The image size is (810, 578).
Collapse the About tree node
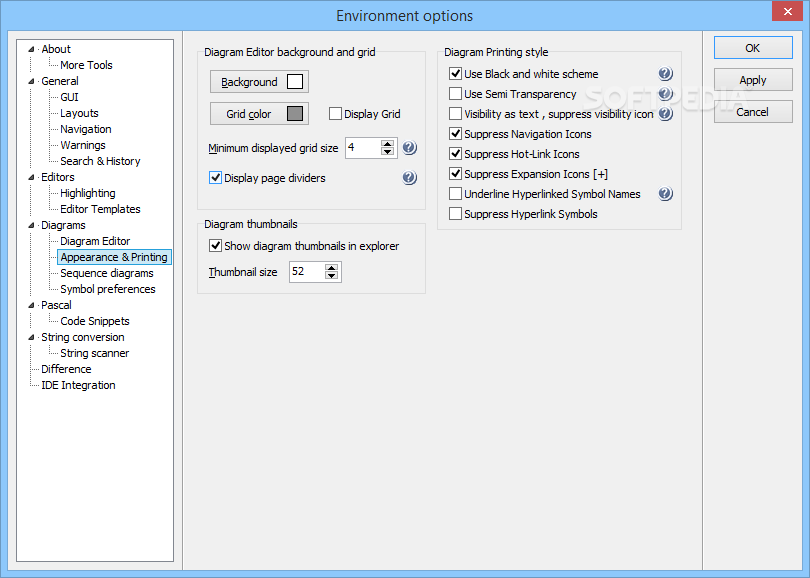click(x=31, y=49)
